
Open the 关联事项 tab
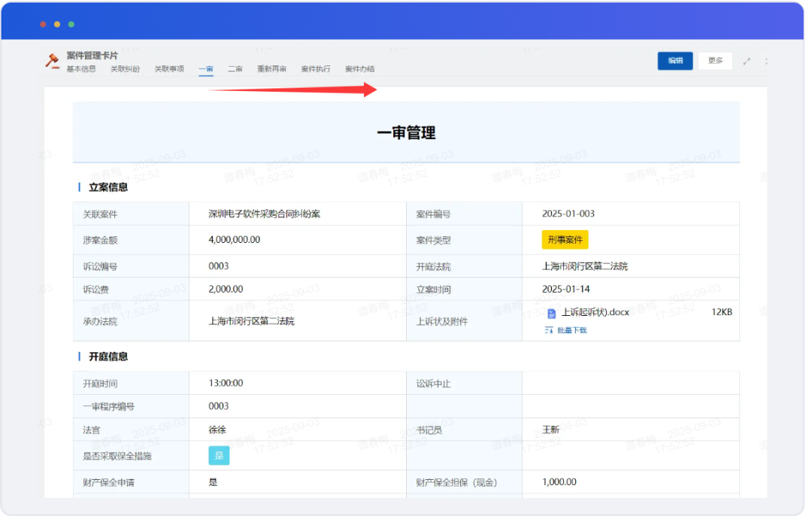coord(171,69)
